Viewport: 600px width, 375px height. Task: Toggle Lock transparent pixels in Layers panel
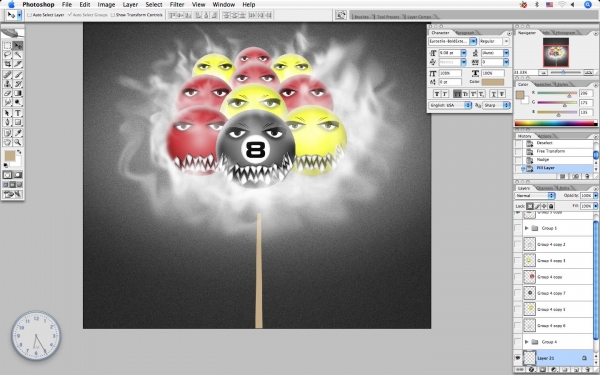coord(530,206)
